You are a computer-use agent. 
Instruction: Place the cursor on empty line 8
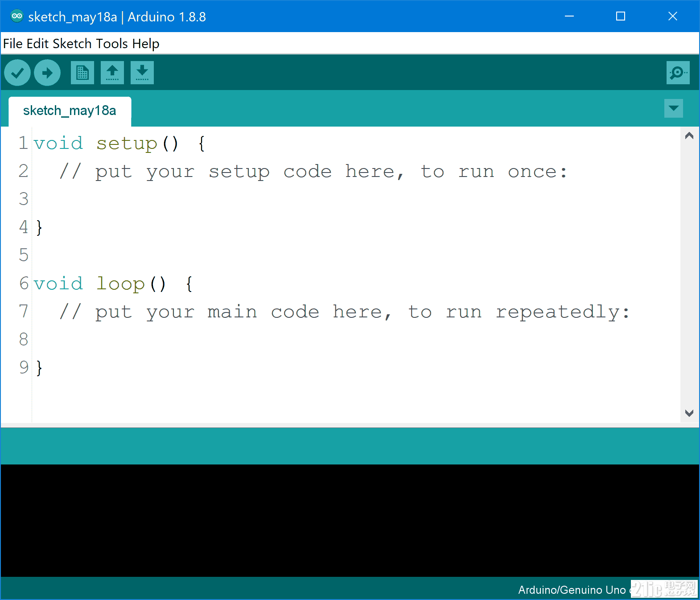356,340
